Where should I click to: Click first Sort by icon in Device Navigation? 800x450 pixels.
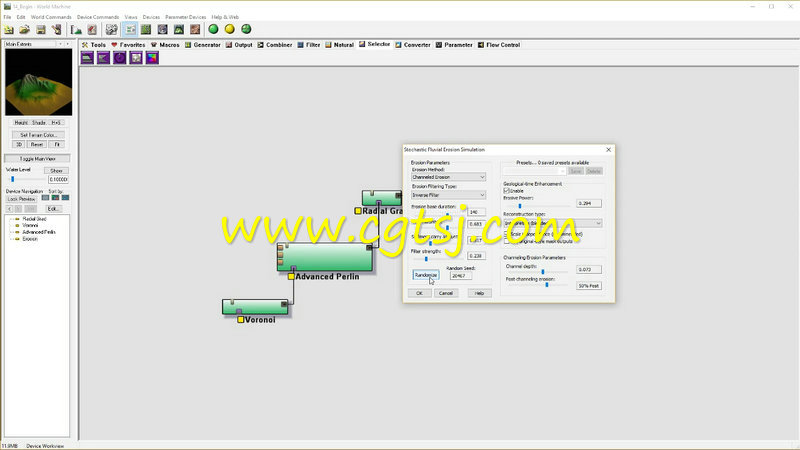click(45, 198)
